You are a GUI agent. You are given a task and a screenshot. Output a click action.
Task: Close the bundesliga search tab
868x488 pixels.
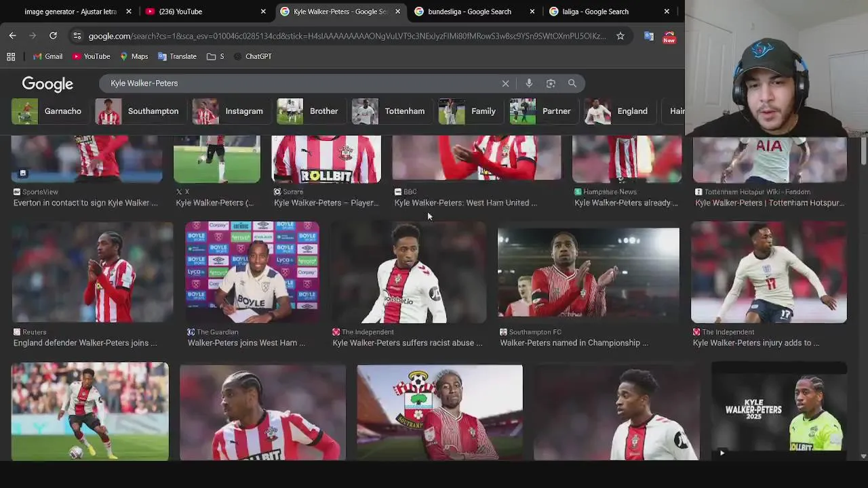[x=532, y=12]
